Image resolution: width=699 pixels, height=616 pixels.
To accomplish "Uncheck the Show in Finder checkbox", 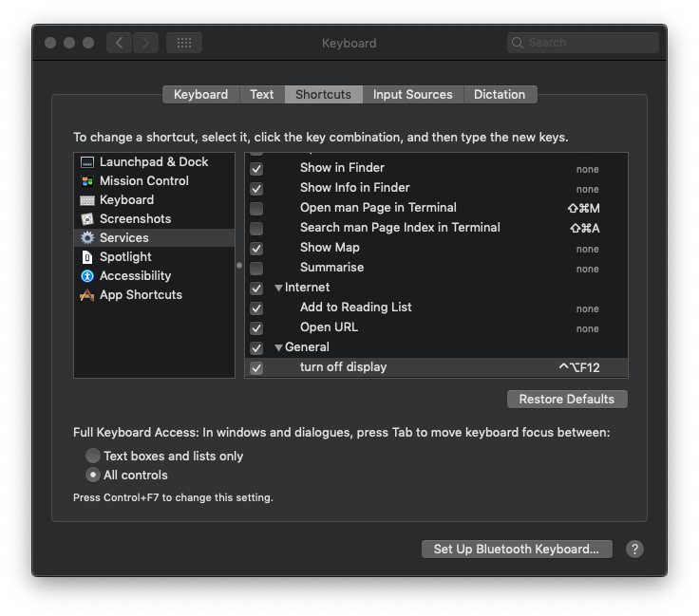I will point(256,169).
